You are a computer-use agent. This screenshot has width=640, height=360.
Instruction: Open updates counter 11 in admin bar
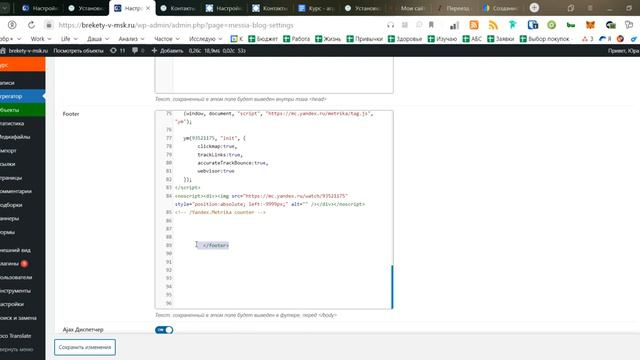pyautogui.click(x=118, y=51)
